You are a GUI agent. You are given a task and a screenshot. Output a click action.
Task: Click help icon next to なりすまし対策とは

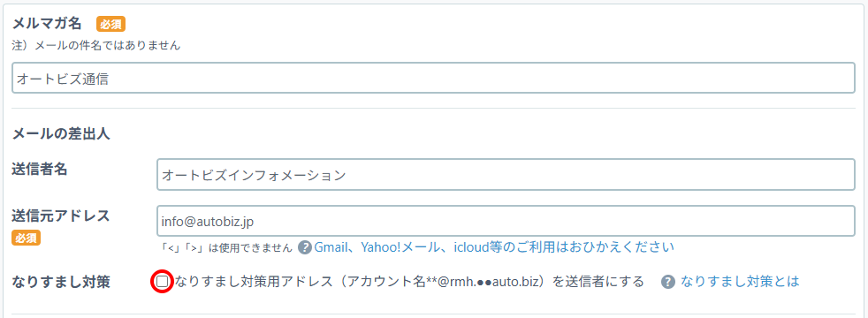[x=669, y=282]
